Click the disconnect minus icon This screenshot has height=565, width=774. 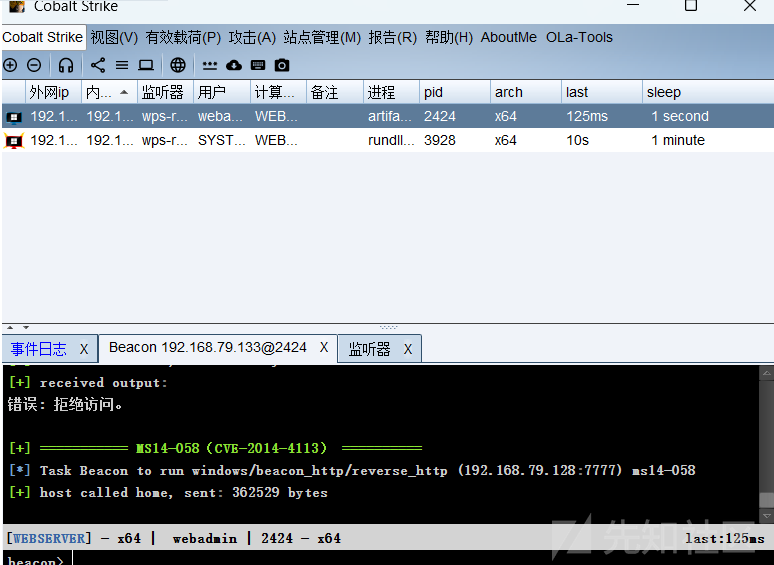34,65
